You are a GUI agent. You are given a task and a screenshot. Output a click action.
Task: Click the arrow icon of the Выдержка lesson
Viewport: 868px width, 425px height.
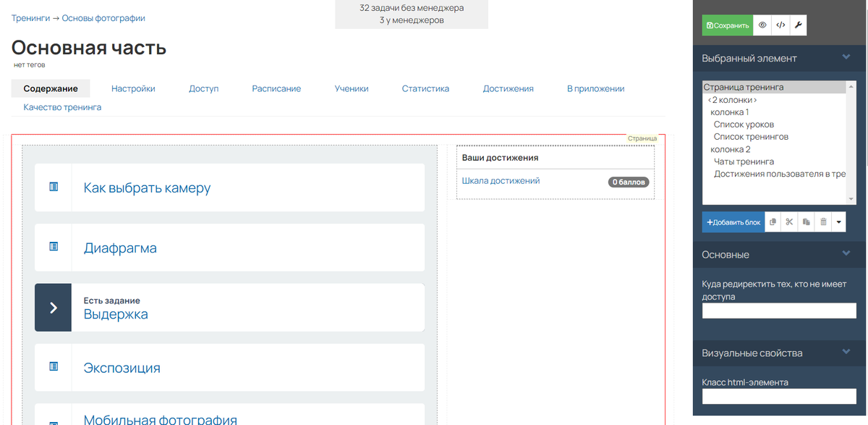53,308
